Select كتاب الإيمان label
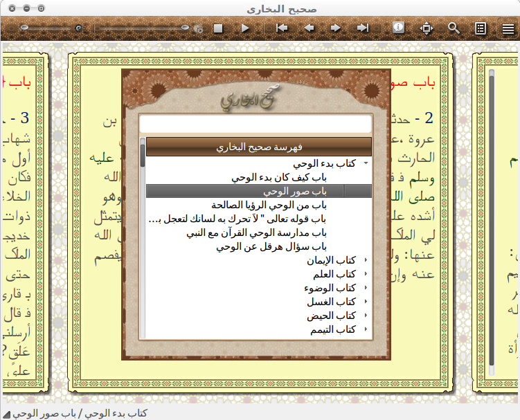Image resolution: width=520 pixels, height=420 pixels. (331, 261)
